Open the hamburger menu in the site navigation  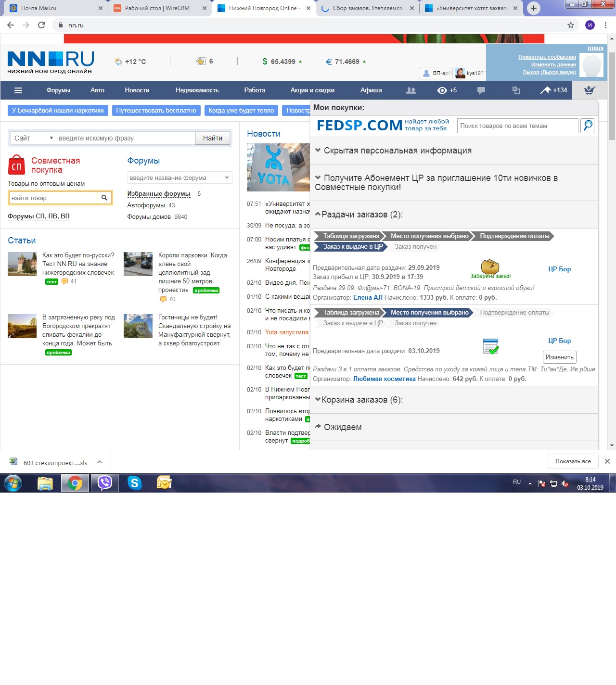[x=18, y=90]
